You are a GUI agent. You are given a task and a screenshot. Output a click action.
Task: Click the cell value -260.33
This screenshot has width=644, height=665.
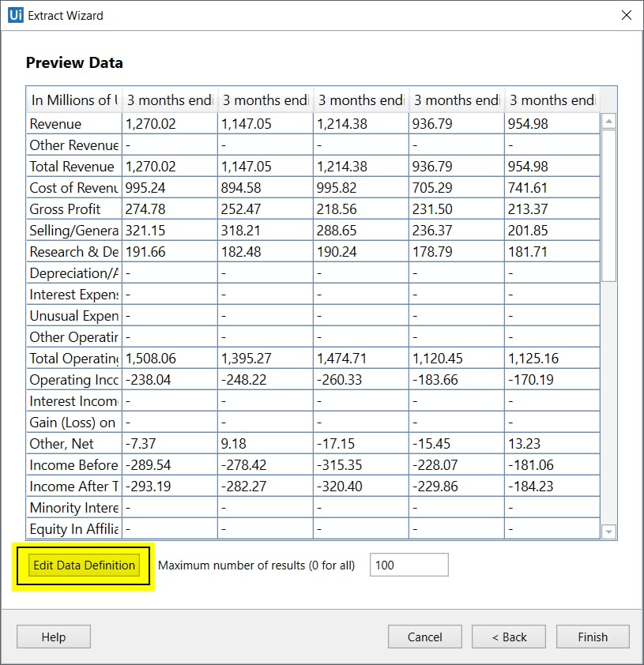361,379
